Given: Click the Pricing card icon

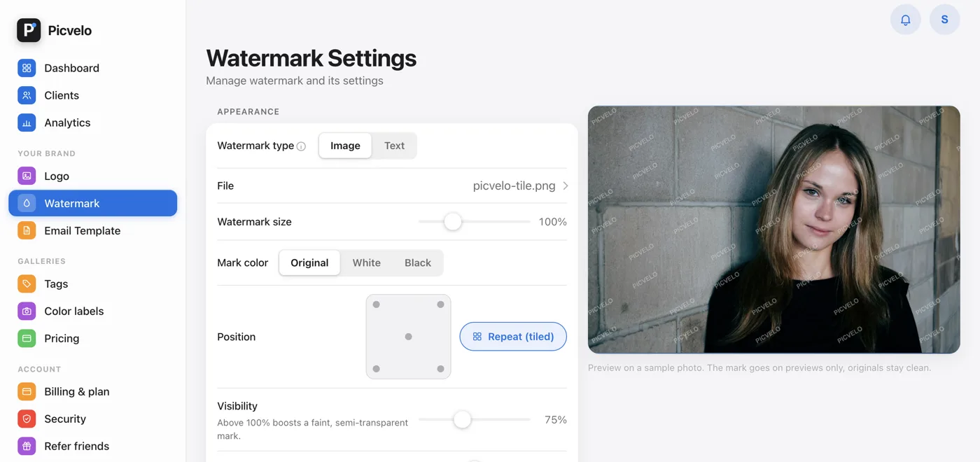Looking at the screenshot, I should point(27,338).
